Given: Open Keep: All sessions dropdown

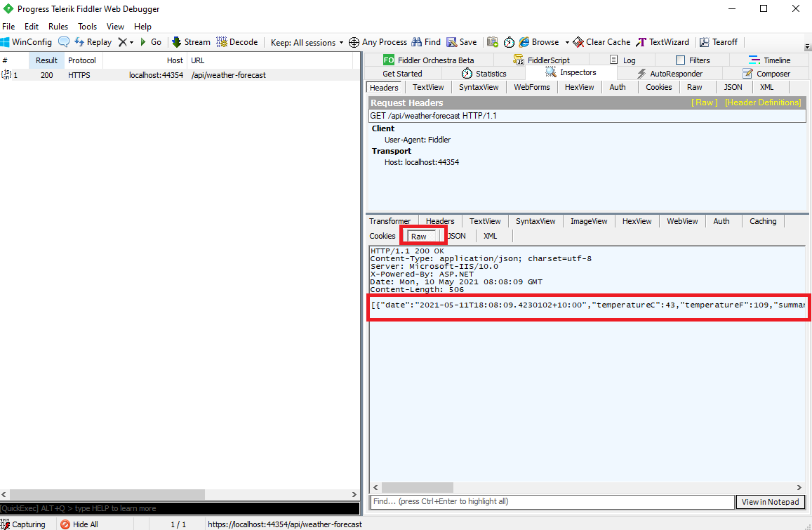Looking at the screenshot, I should (x=307, y=43).
